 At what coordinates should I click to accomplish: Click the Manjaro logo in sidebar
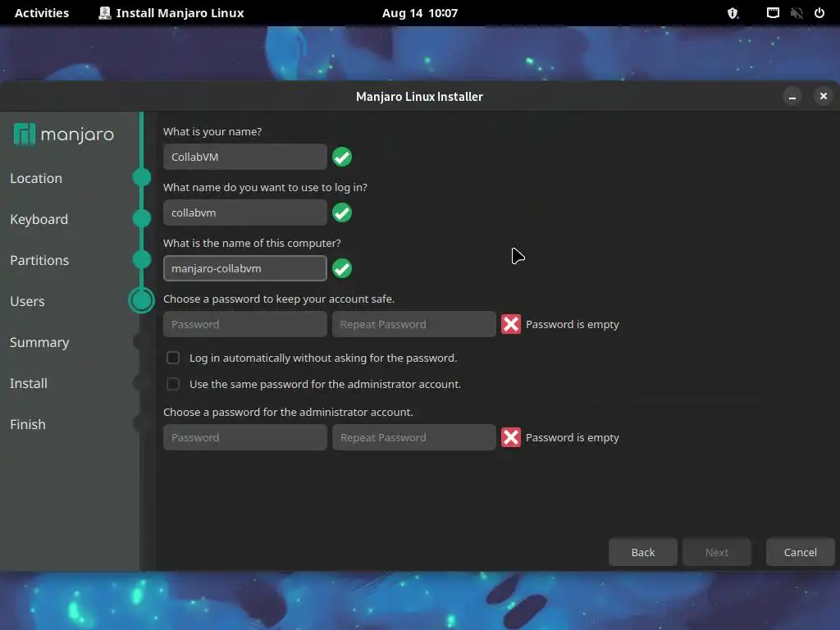[64, 134]
